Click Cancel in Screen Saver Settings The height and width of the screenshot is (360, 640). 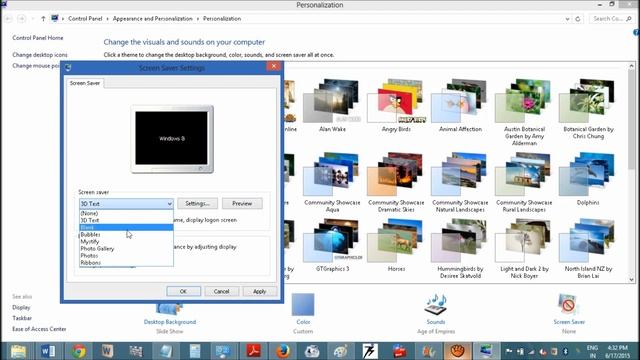pos(221,291)
